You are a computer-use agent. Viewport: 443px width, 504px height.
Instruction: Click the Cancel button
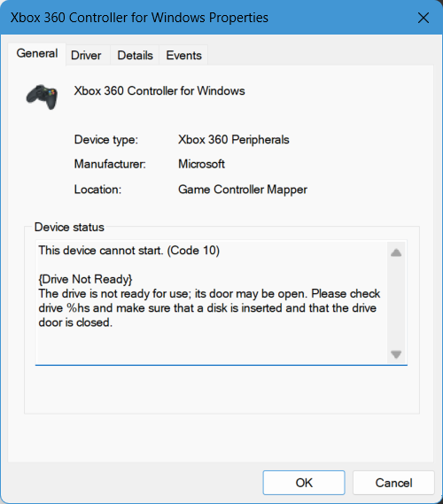click(393, 483)
